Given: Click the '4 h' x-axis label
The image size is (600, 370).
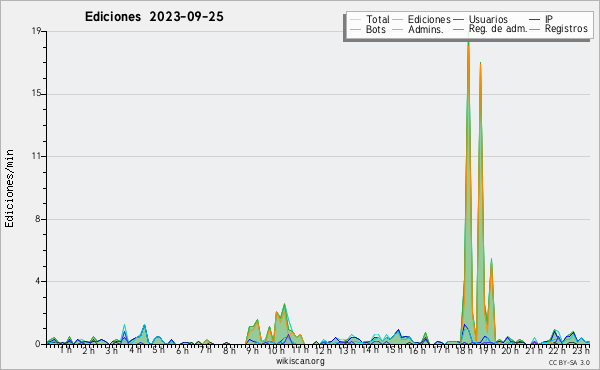Looking at the screenshot, I should (x=135, y=350).
